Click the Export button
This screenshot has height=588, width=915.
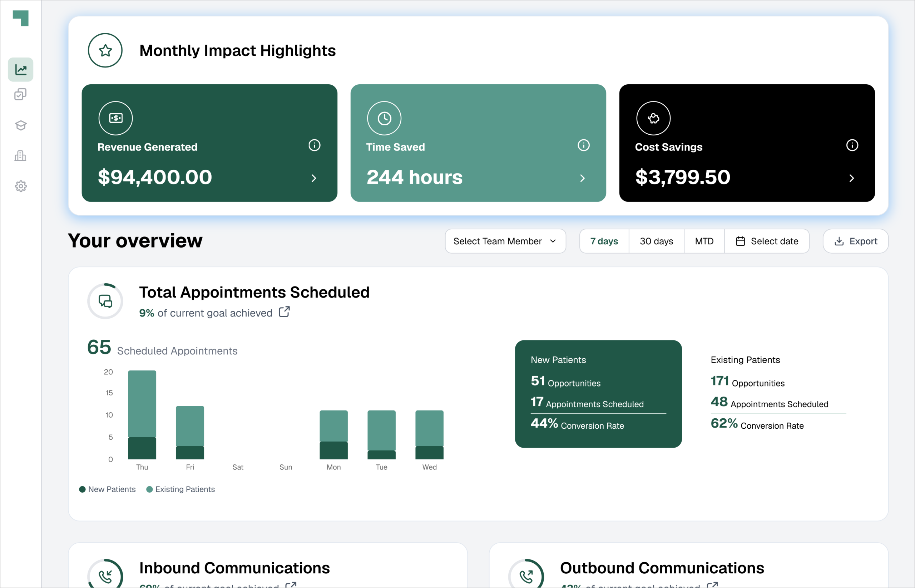point(855,241)
